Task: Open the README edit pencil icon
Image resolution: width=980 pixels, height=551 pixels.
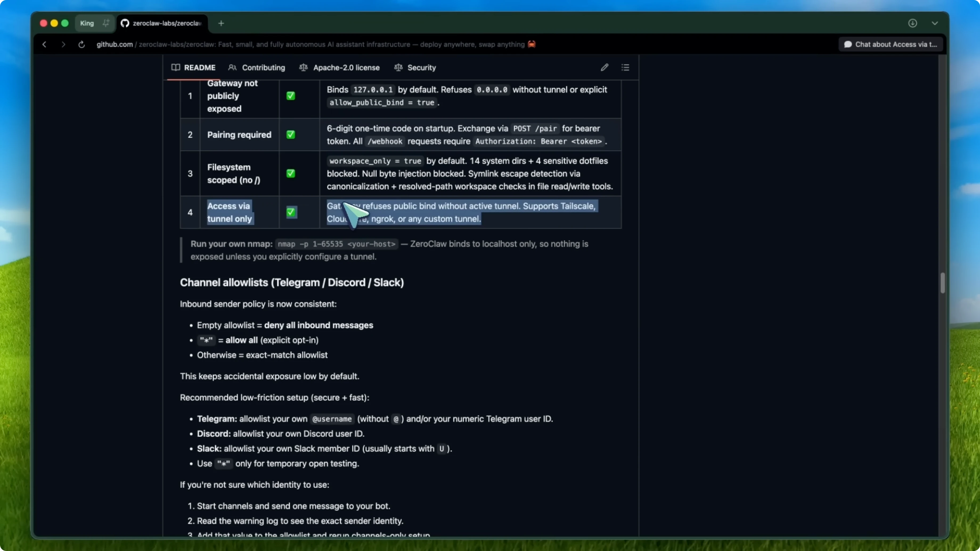Action: [605, 67]
